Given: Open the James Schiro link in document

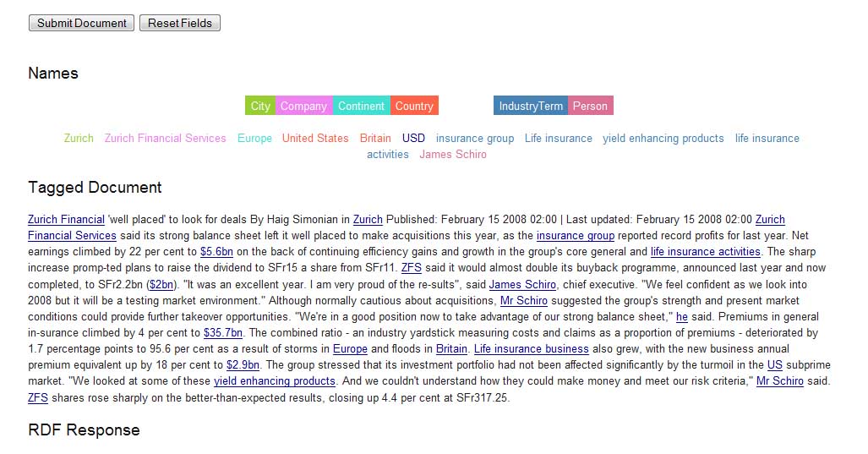Looking at the screenshot, I should 522,284.
